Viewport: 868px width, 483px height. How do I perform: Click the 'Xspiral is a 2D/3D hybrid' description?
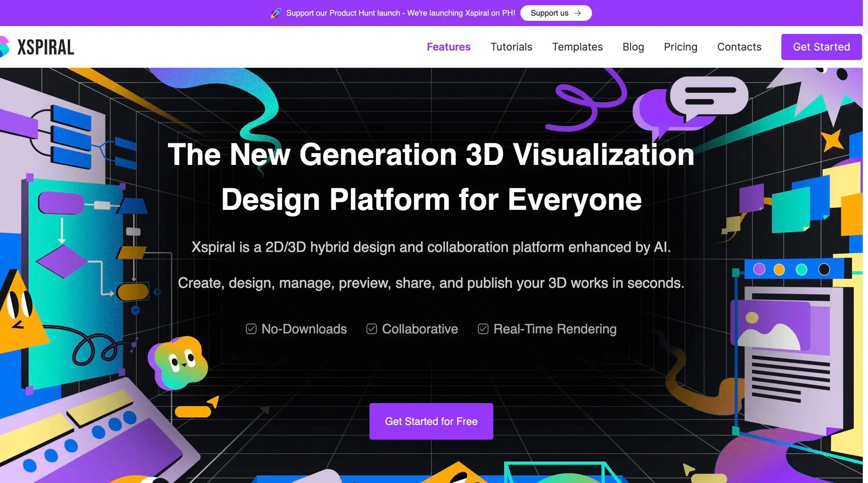click(x=431, y=247)
